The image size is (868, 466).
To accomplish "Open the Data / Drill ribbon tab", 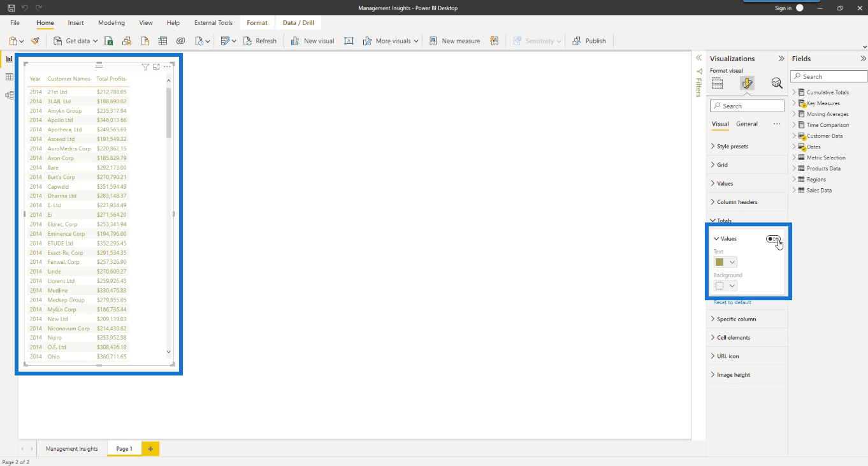I will [298, 23].
